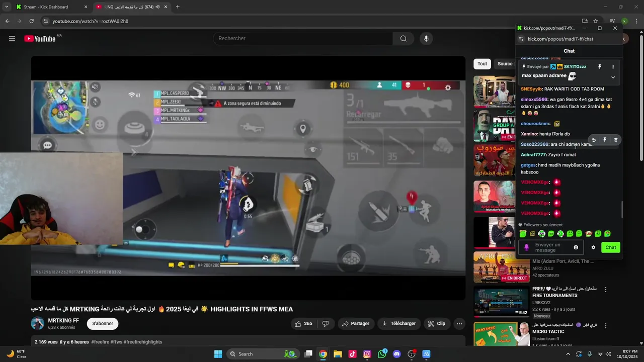The image size is (644, 362).
Task: Create a clip with the Clip button
Action: (x=437, y=324)
